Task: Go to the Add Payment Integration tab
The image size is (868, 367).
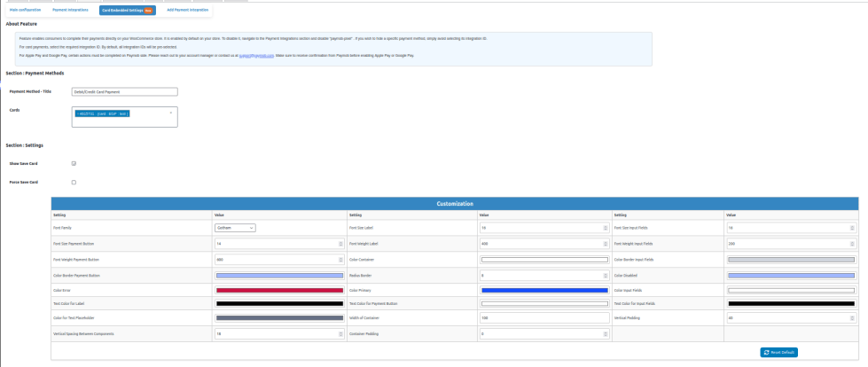Action: tap(188, 10)
